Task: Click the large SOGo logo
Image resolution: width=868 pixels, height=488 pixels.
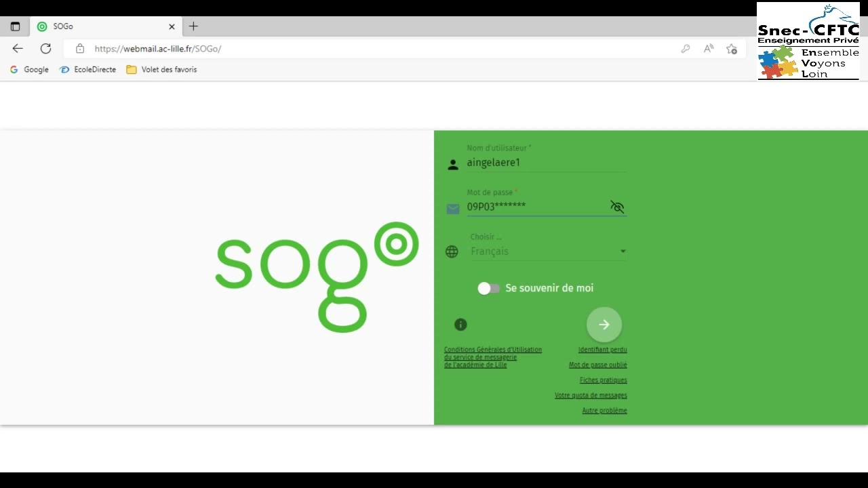Action: [x=317, y=277]
